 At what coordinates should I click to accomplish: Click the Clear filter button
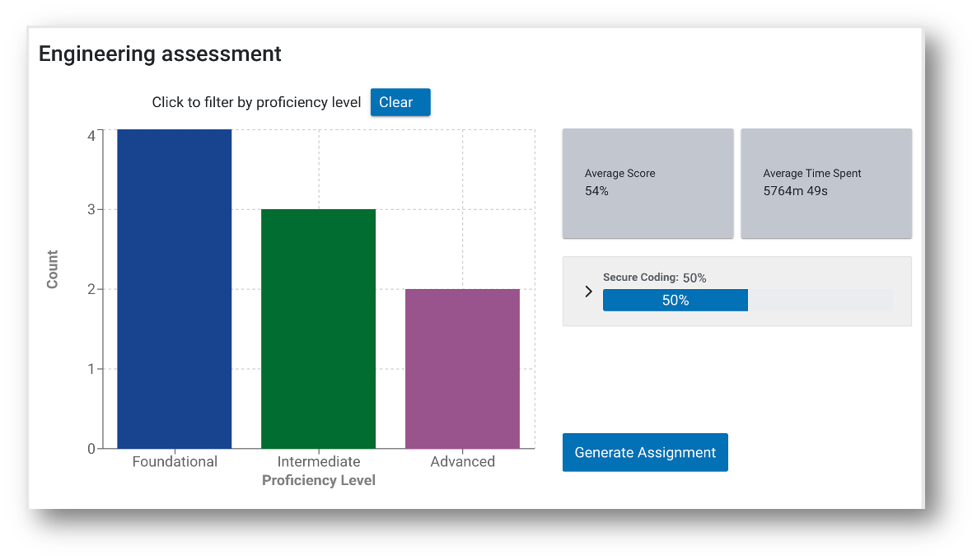(x=400, y=102)
